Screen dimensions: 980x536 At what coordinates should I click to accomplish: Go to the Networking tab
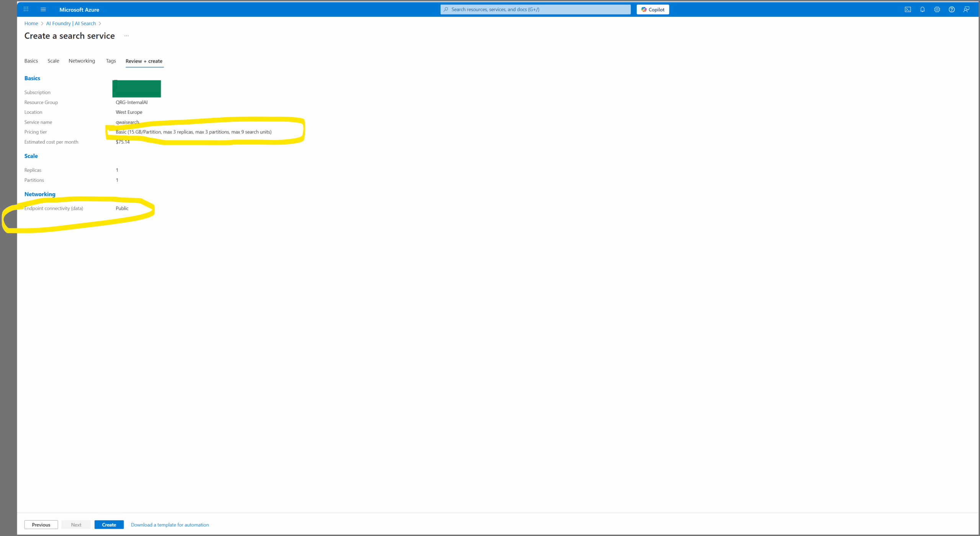coord(82,61)
